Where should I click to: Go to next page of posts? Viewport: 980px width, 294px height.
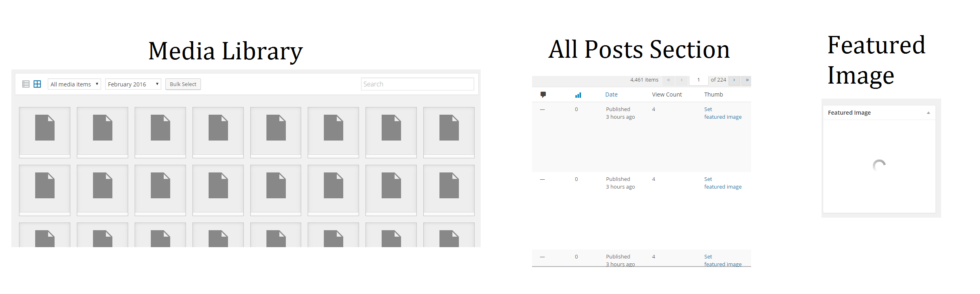pos(734,80)
